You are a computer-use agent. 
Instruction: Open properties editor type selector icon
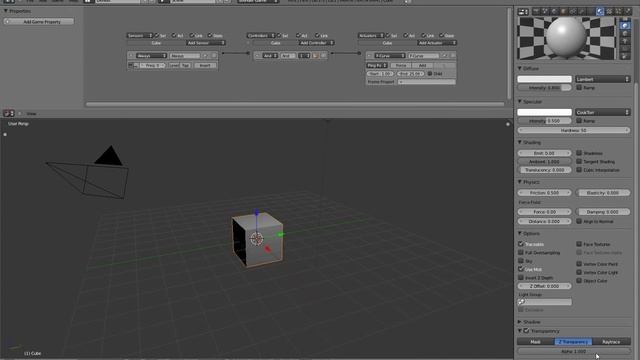coord(523,12)
